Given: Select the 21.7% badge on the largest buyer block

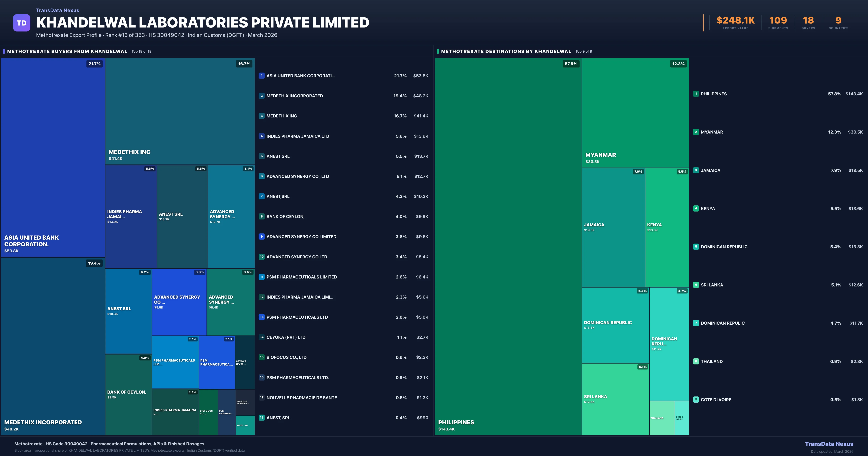Looking at the screenshot, I should 94,63.
